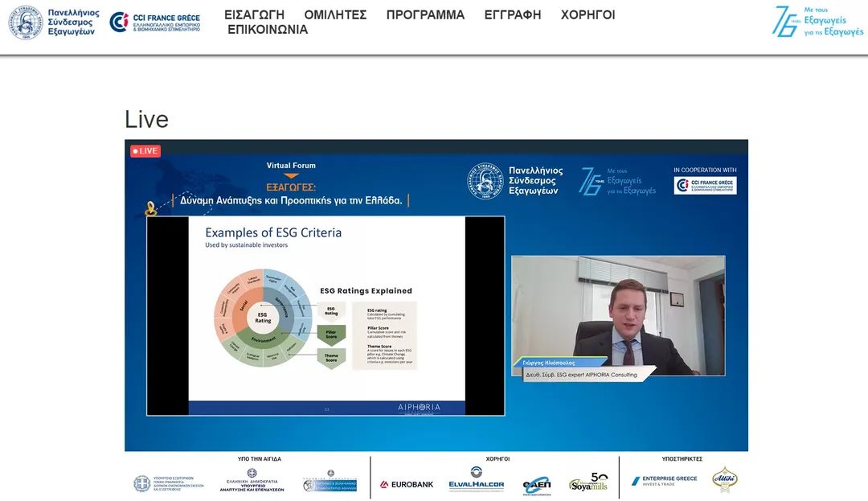Open the ΕΓΓΡΑΦΗ registration link
The height and width of the screenshot is (501, 868).
coord(513,15)
